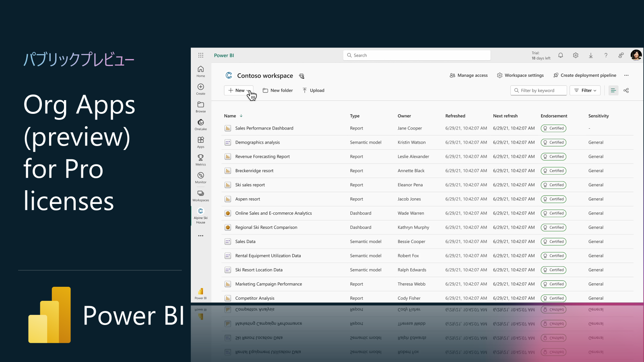Click the Type column header

355,116
